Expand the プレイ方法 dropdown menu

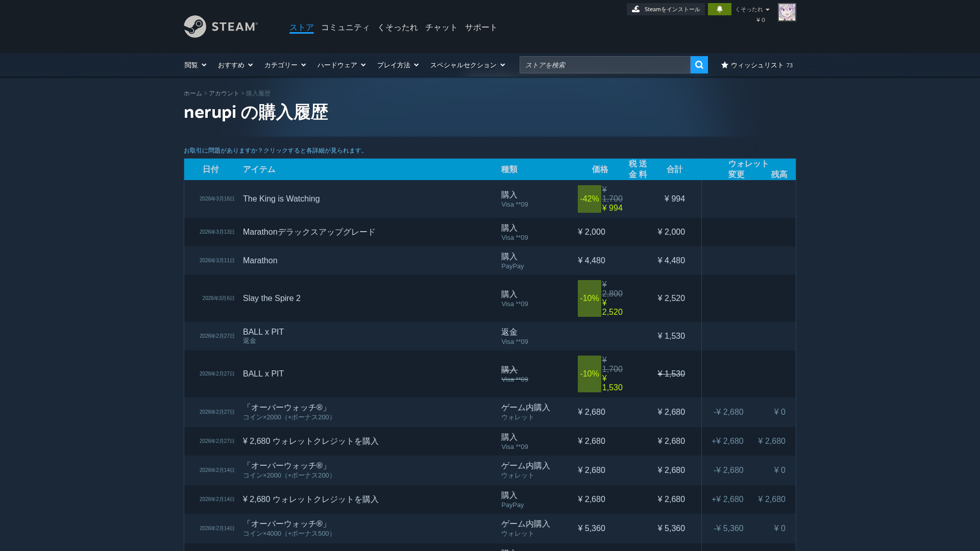[x=398, y=65]
